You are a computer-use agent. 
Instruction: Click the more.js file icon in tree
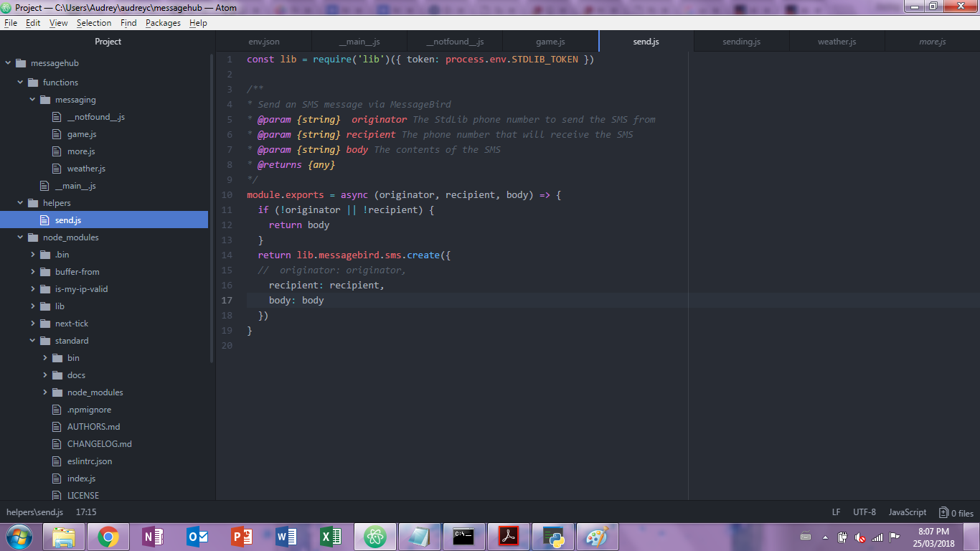pyautogui.click(x=57, y=151)
